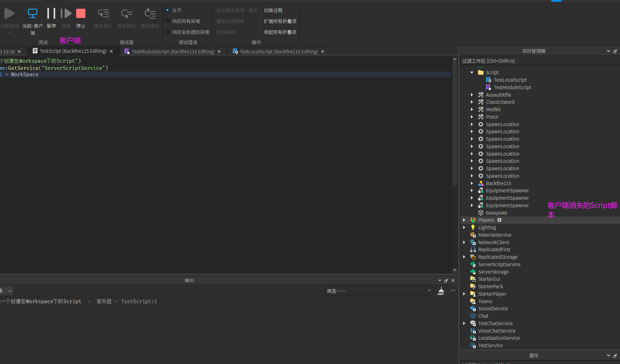Close the TestModuleScript tab
The image size is (620, 364).
[219, 52]
